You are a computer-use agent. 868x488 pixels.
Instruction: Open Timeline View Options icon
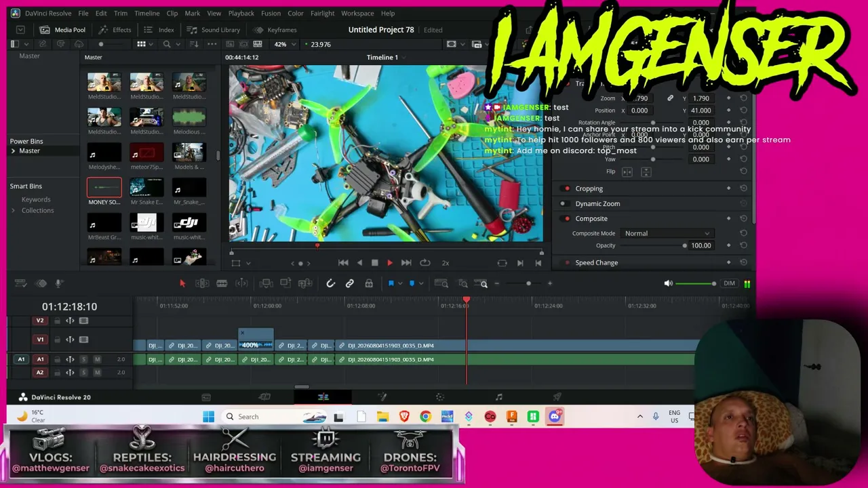pyautogui.click(x=21, y=283)
